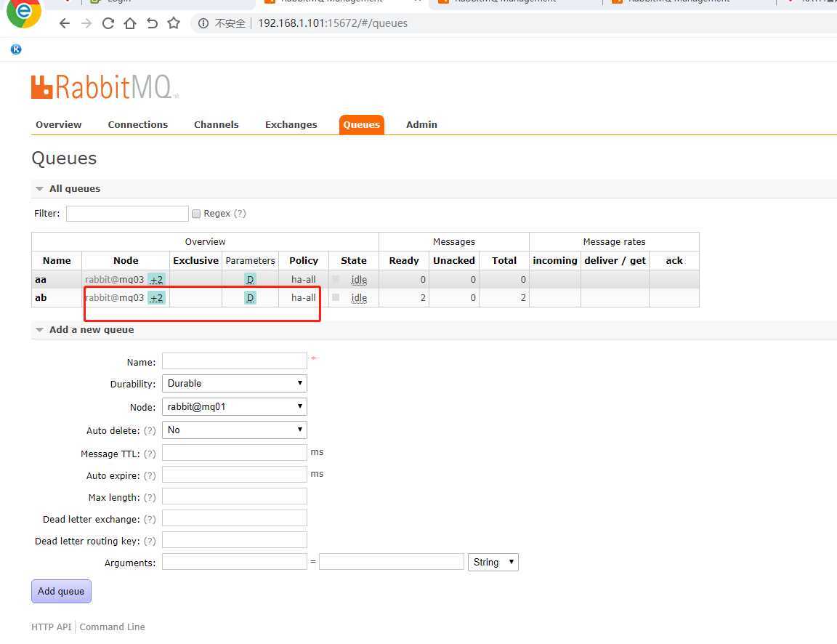Click the Name column header
The image size is (837, 644).
(57, 261)
